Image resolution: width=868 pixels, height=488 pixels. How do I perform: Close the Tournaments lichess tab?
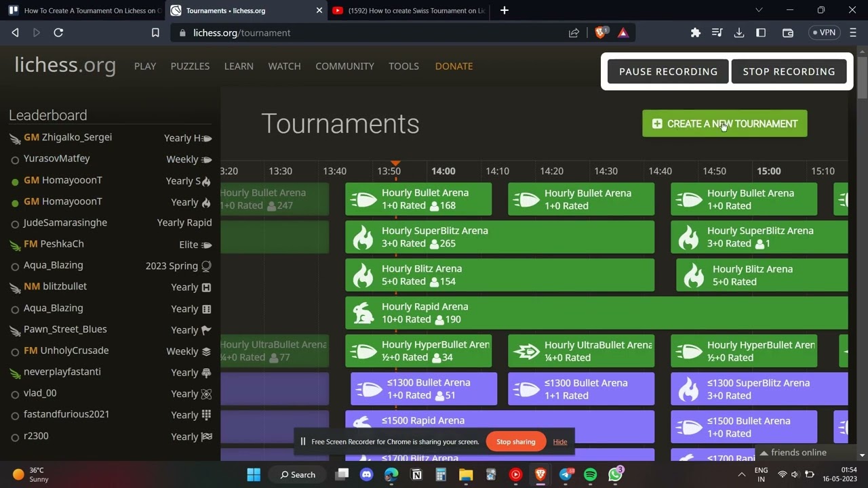point(319,10)
